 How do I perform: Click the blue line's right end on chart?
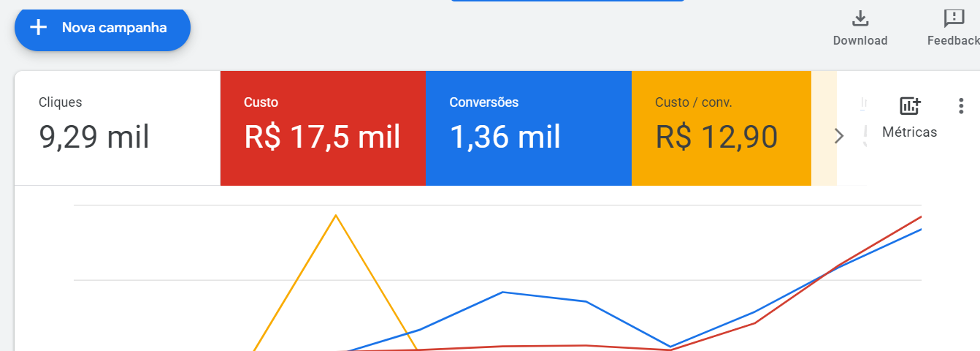point(919,230)
